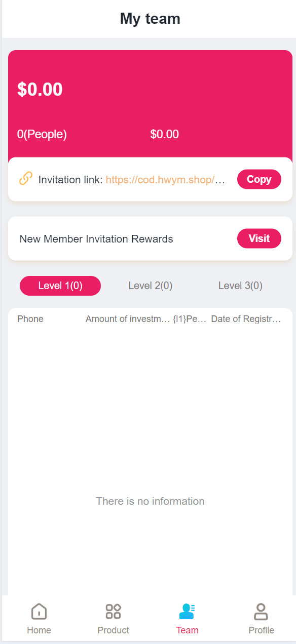
Task: Tap the New Member Invitation Rewards label
Action: point(96,239)
